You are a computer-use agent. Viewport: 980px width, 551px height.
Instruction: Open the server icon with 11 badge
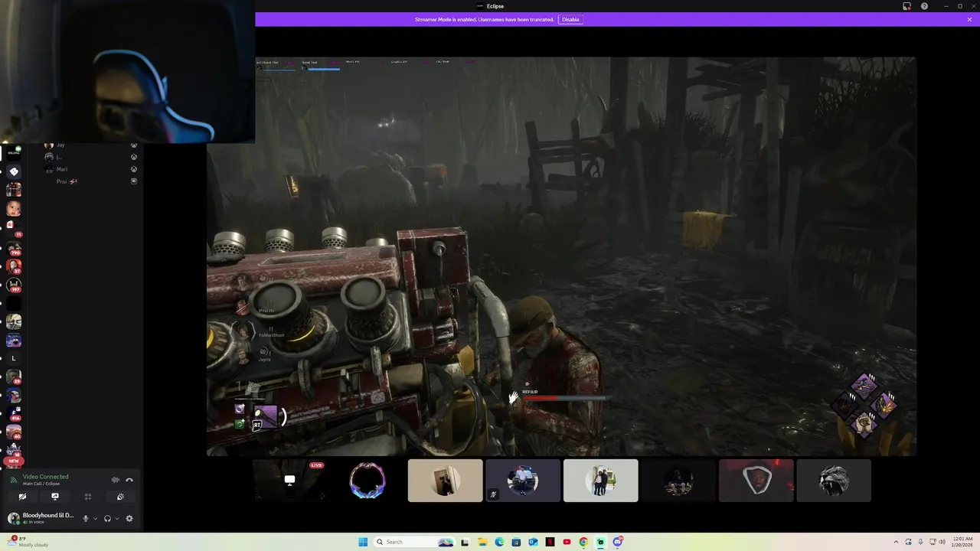click(x=14, y=228)
